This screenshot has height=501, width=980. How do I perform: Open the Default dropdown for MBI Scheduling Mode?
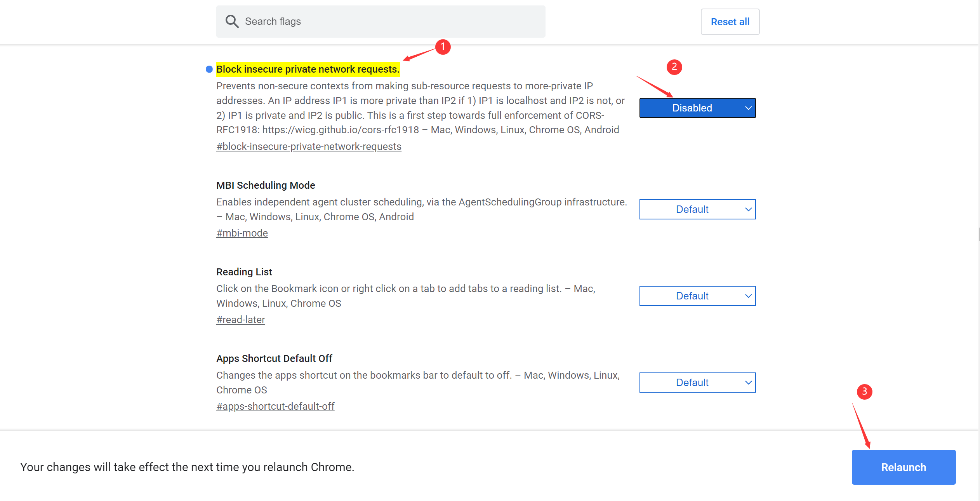(697, 209)
